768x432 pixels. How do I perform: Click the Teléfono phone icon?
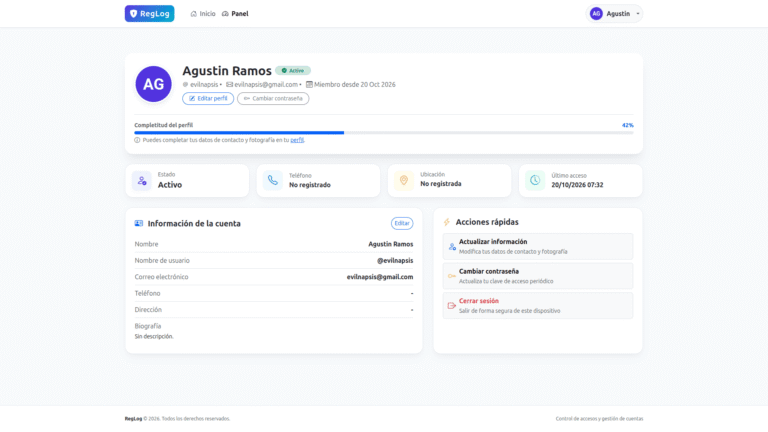[x=273, y=181]
